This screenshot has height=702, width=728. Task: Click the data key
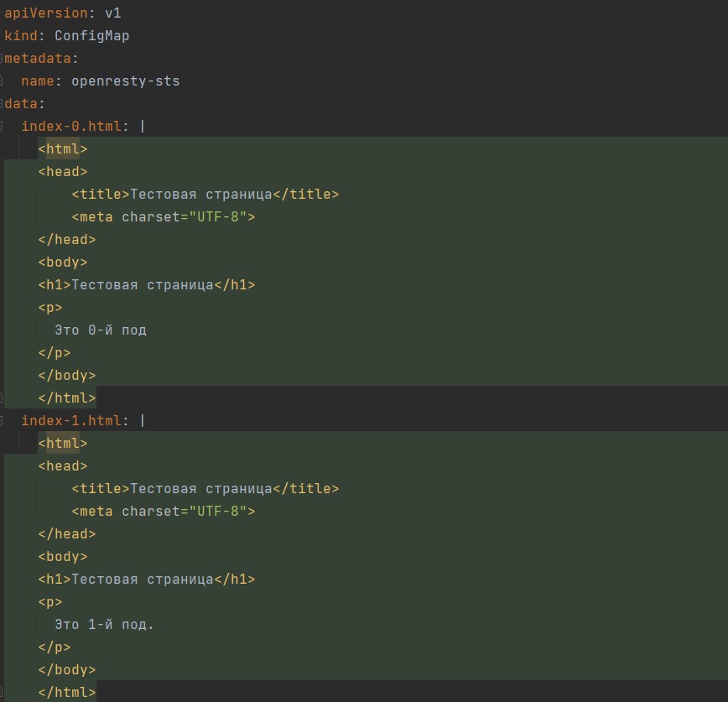pos(21,103)
